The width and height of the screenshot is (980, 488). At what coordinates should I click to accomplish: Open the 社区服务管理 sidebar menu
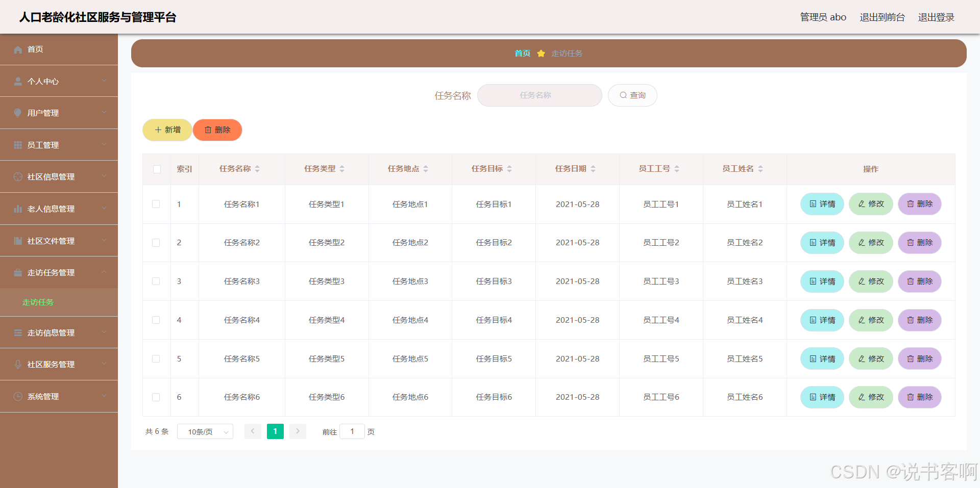click(59, 365)
